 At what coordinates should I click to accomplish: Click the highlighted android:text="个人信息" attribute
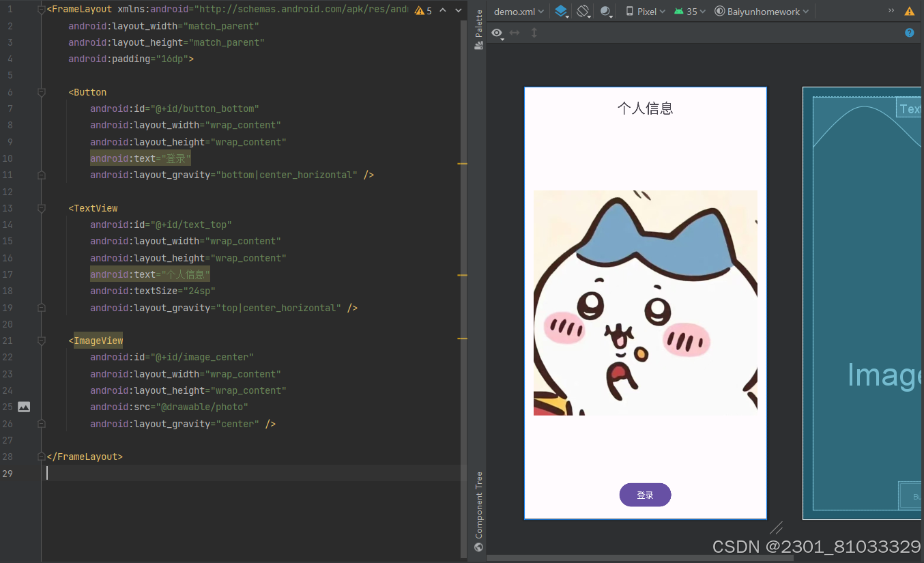pyautogui.click(x=150, y=274)
